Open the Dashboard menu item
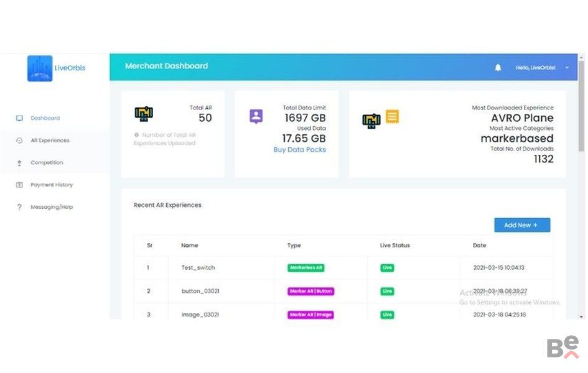The width and height of the screenshot is (588, 373). [45, 118]
